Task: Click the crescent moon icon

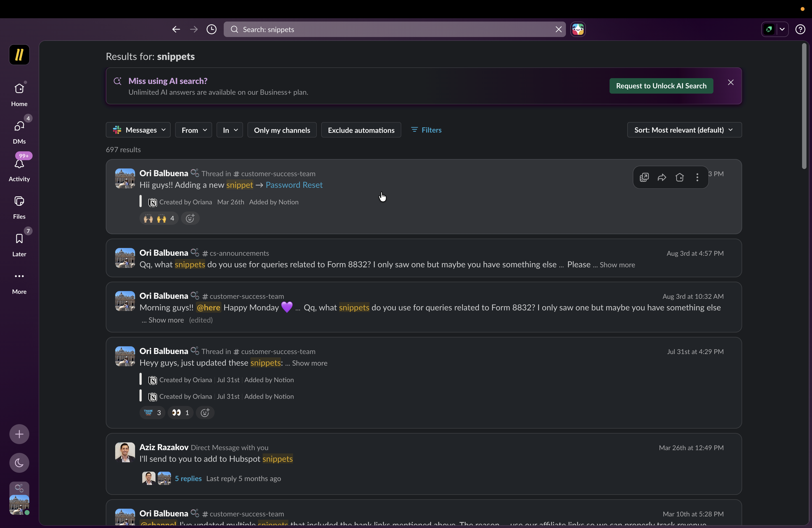Action: (19, 463)
